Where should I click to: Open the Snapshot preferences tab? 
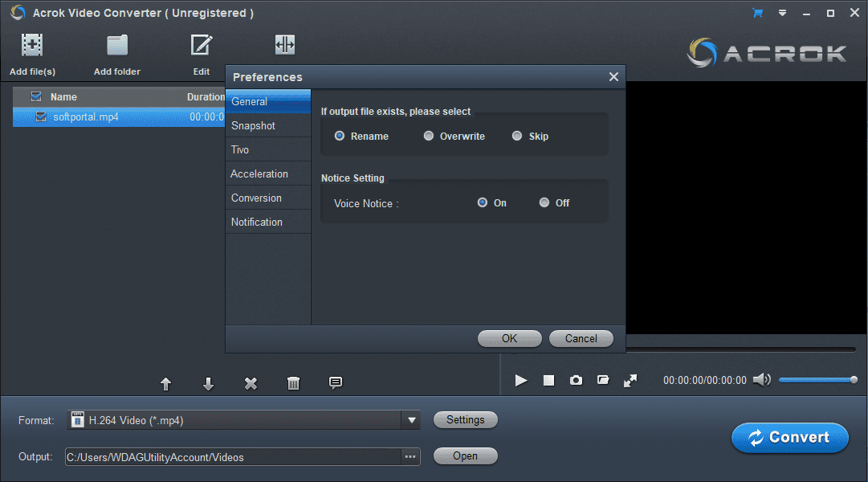[268, 126]
